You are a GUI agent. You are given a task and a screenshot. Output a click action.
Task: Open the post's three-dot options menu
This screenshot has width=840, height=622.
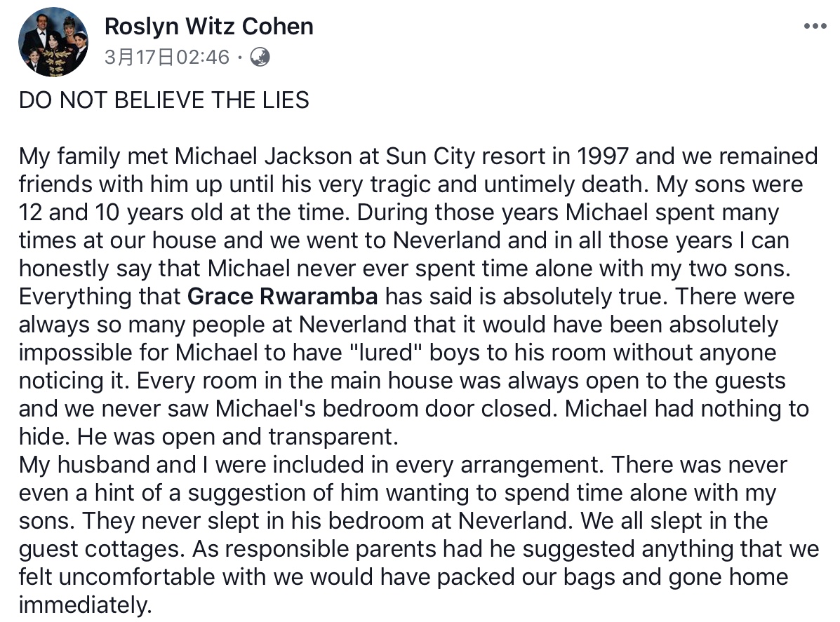tap(815, 26)
